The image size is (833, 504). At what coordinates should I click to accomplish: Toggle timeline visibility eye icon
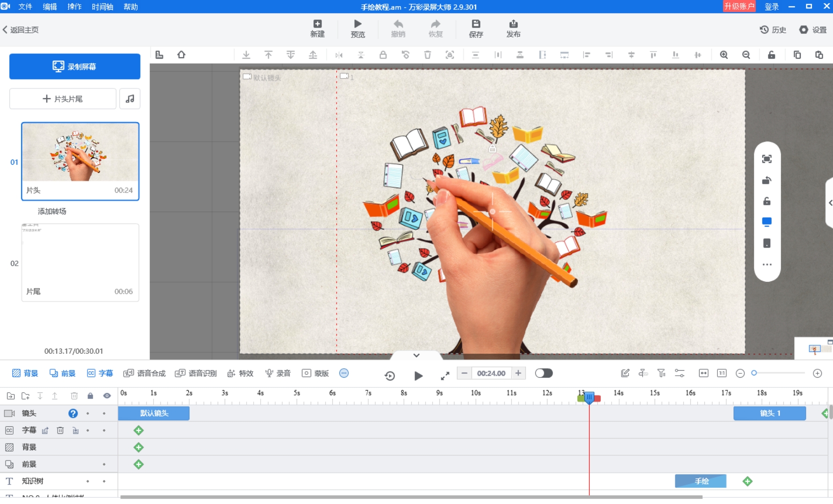coord(107,396)
